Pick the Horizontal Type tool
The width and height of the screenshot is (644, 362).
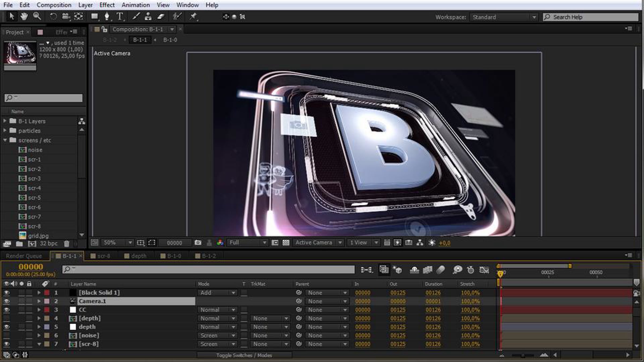[120, 17]
